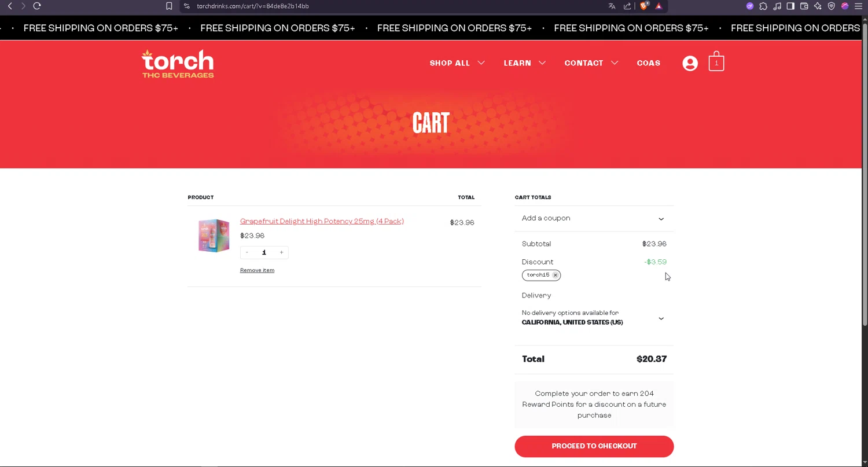Click the page vertical scrollbar
Screen dimensions: 868x467
(865, 174)
